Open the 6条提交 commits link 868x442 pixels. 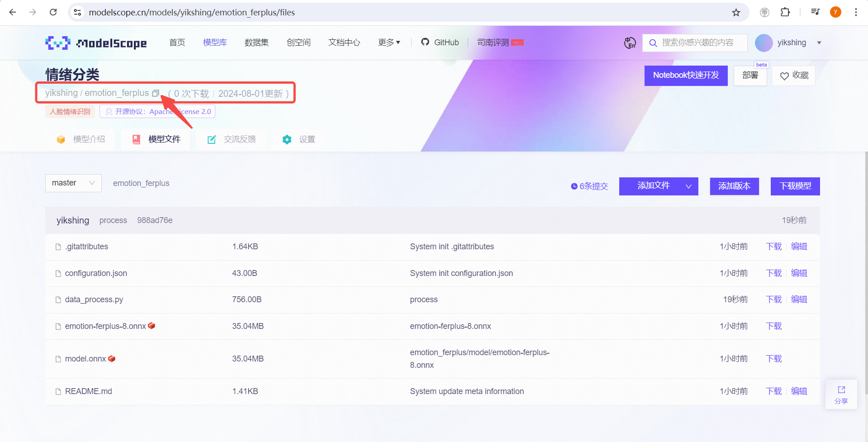pos(589,186)
